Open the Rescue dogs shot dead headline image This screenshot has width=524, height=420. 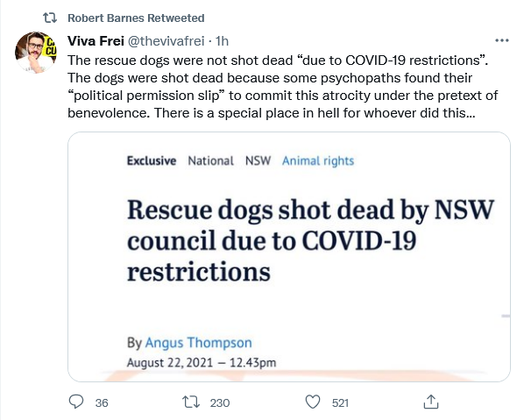pyautogui.click(x=289, y=257)
